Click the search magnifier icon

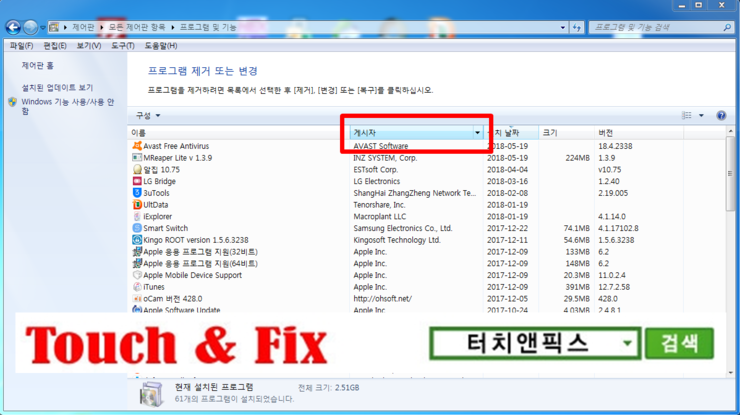click(x=727, y=27)
